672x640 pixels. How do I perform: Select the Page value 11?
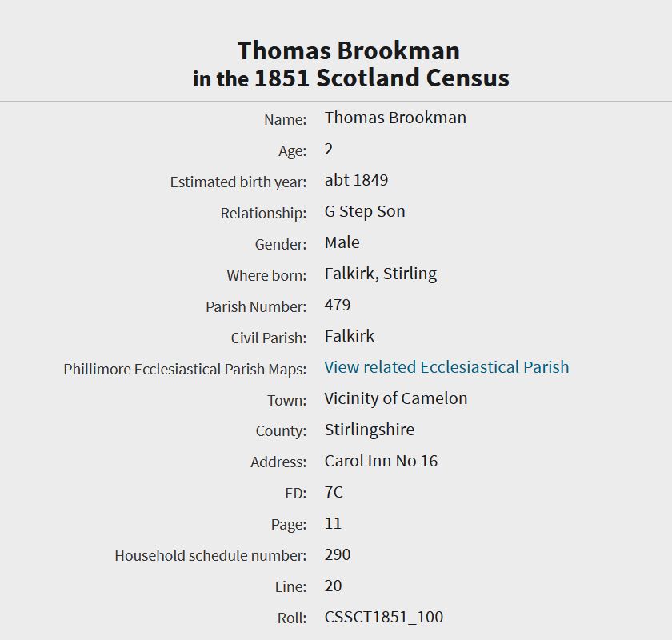[x=333, y=523]
